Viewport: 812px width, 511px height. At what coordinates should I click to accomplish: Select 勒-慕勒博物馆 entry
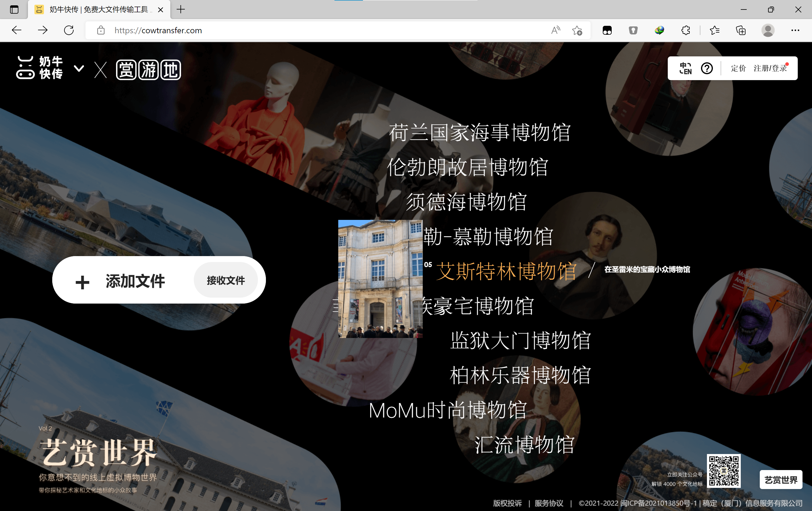488,237
